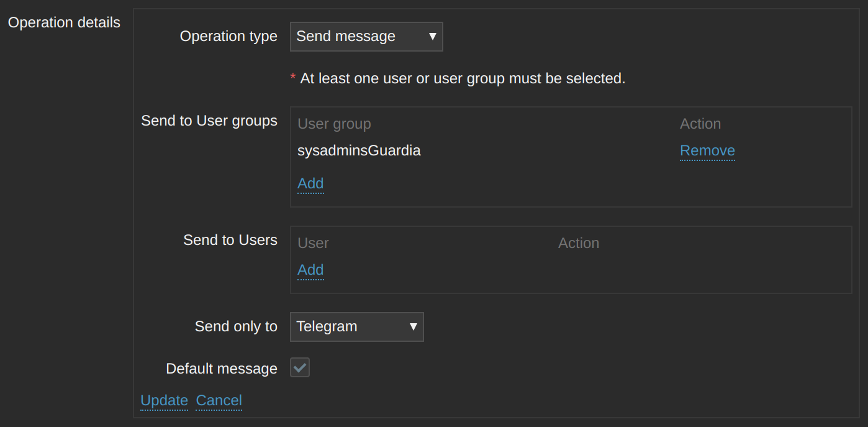The height and width of the screenshot is (427, 868).
Task: Click the 'At least one user' warning text
Action: coord(463,79)
